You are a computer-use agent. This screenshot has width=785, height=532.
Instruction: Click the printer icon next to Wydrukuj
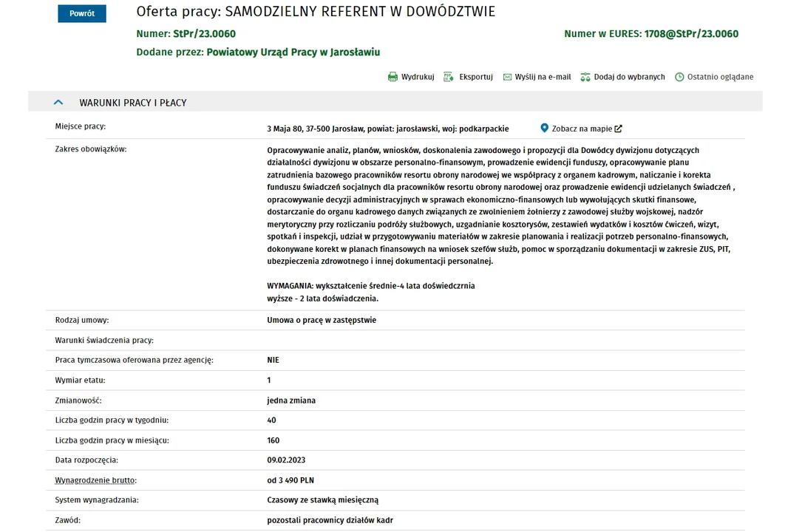[x=392, y=77]
